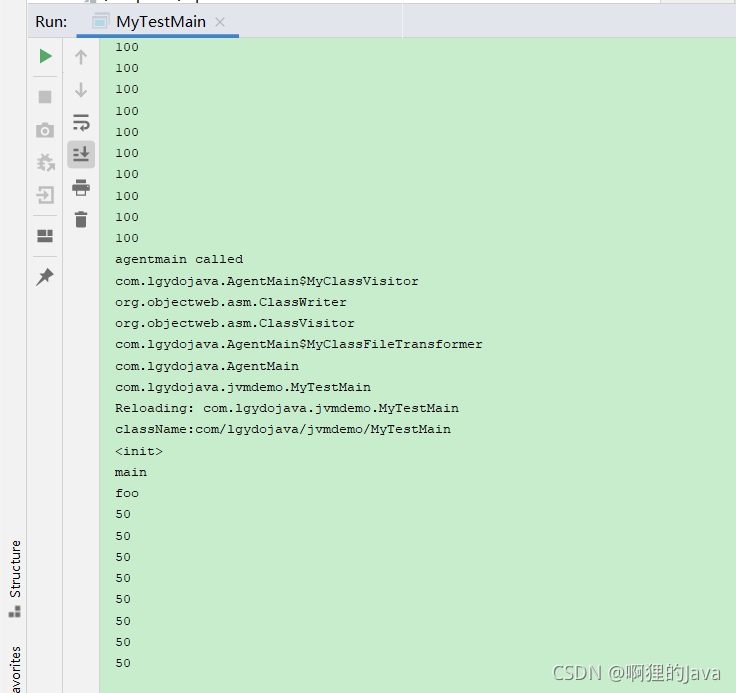This screenshot has height=693, width=736.
Task: Rerun MyTestMain with green play icon
Action: tap(46, 56)
